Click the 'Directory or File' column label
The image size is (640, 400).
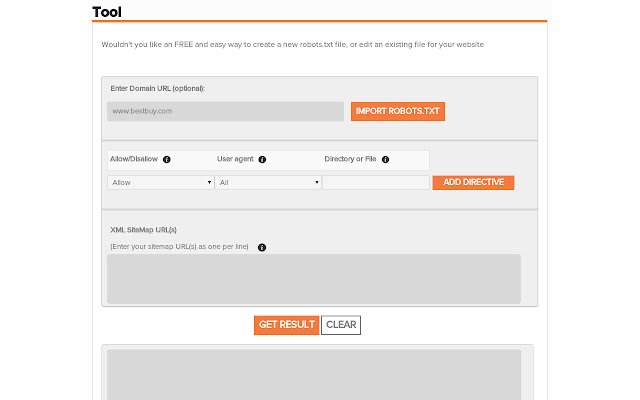coord(350,159)
